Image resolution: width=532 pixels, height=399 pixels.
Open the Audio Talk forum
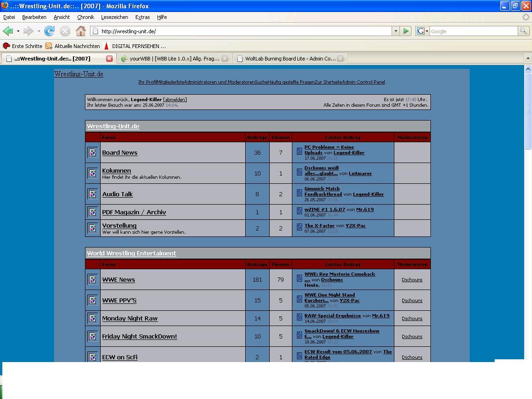tap(117, 194)
